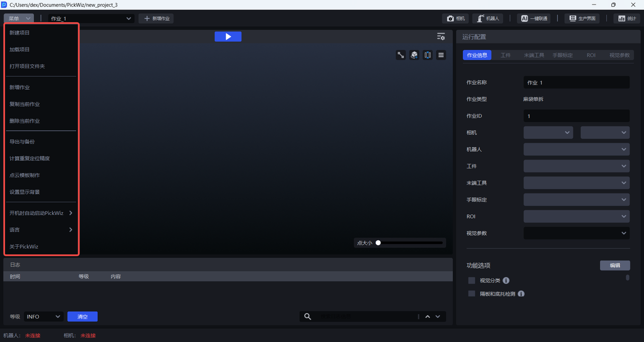Screen dimensions: 644x342
Task: Click the 清空 button in log panel
Action: 83,317
